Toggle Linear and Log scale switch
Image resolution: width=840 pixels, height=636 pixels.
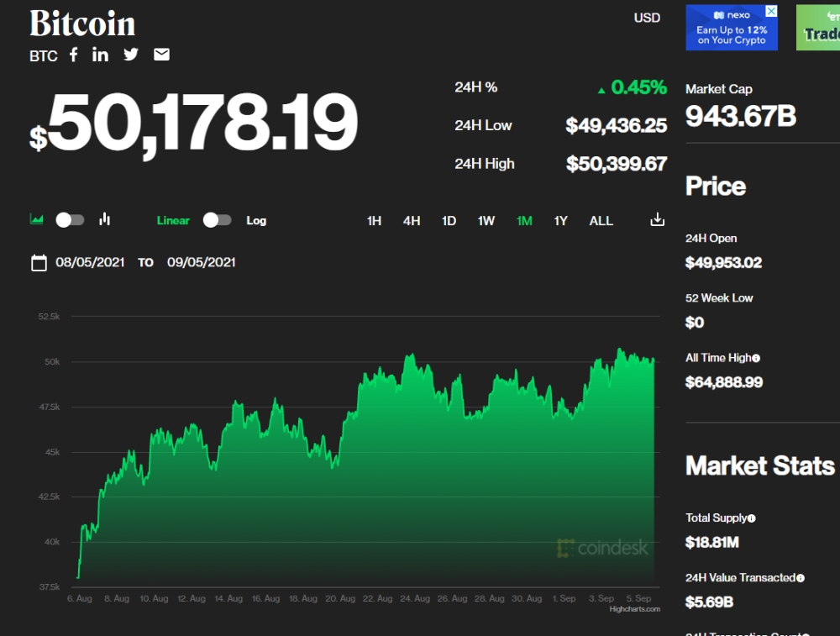tap(217, 220)
